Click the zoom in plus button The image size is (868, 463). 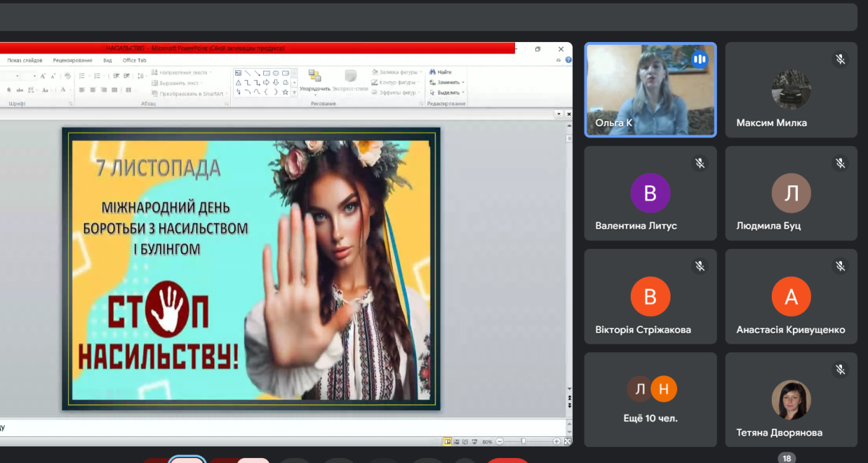(x=556, y=441)
